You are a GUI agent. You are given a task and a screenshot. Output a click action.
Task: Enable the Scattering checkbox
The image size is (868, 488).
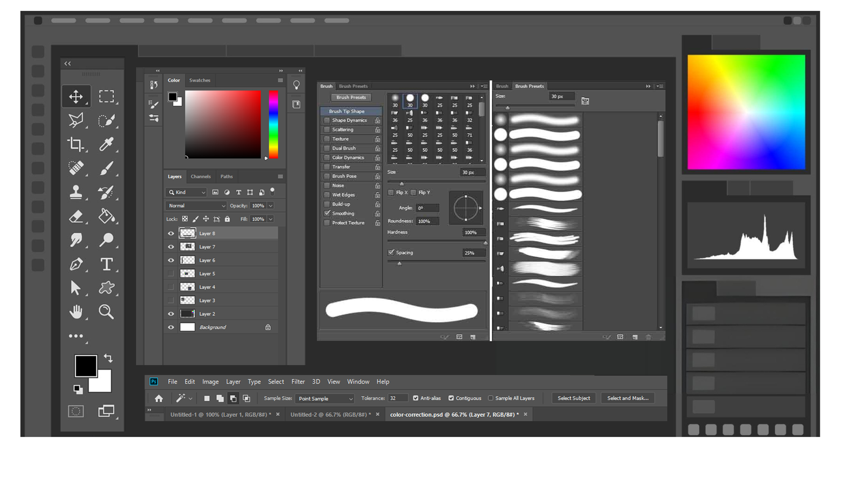point(327,130)
